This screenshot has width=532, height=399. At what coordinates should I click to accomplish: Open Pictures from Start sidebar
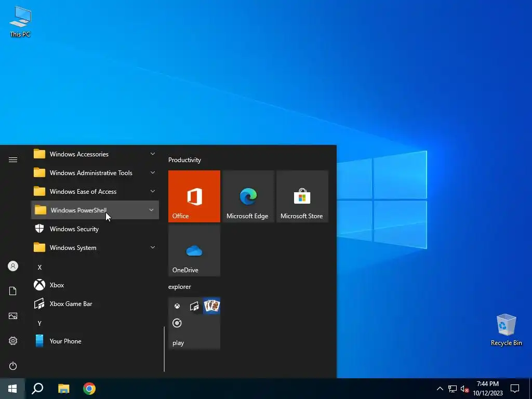pos(13,316)
